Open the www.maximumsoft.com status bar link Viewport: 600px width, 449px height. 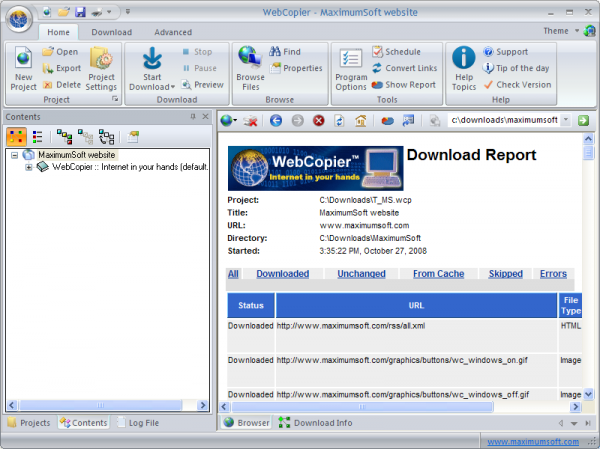[537, 440]
